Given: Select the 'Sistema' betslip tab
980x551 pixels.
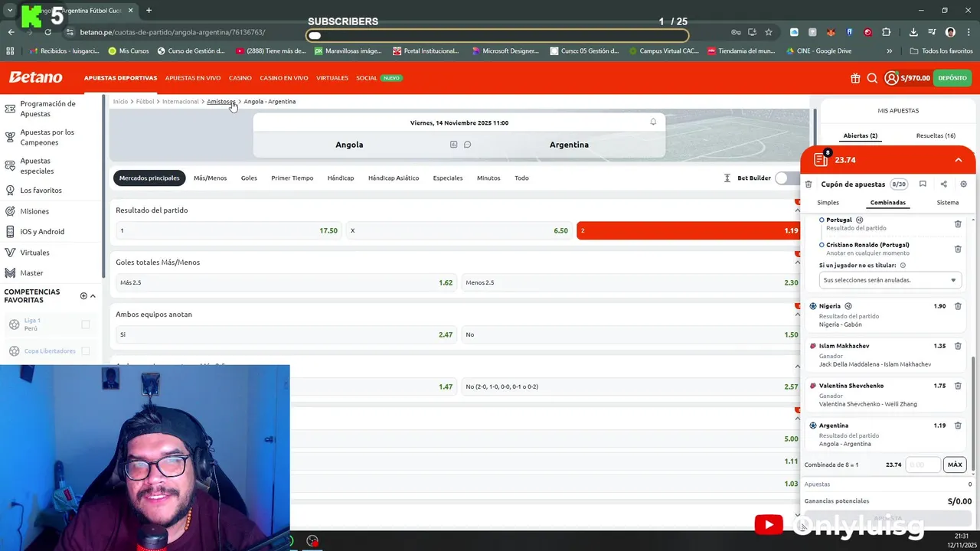Looking at the screenshot, I should (948, 203).
